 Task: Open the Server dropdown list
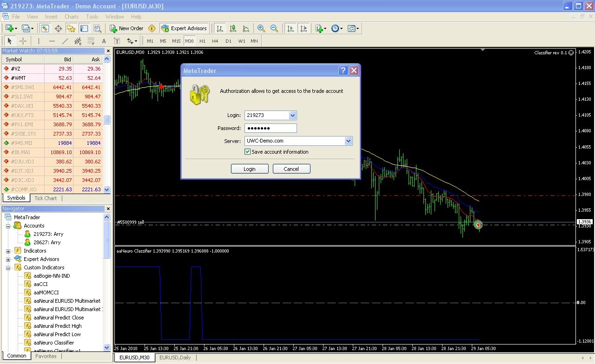click(x=348, y=141)
